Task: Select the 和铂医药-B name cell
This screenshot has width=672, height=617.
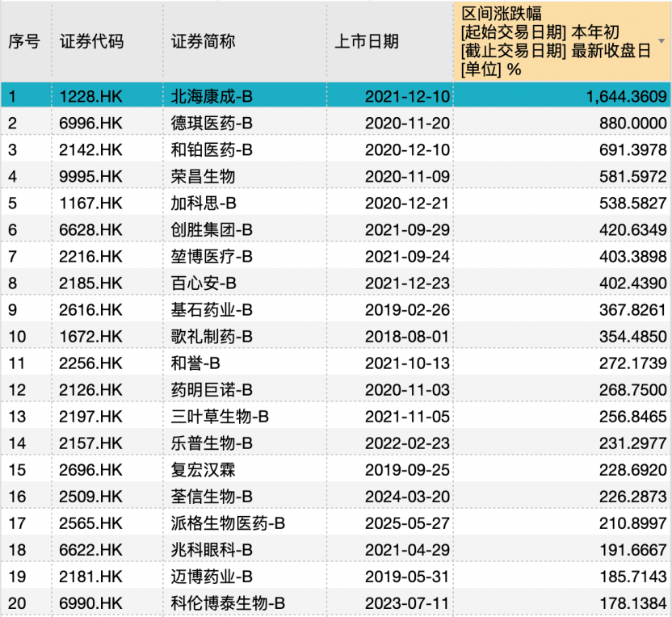Action: click(212, 149)
